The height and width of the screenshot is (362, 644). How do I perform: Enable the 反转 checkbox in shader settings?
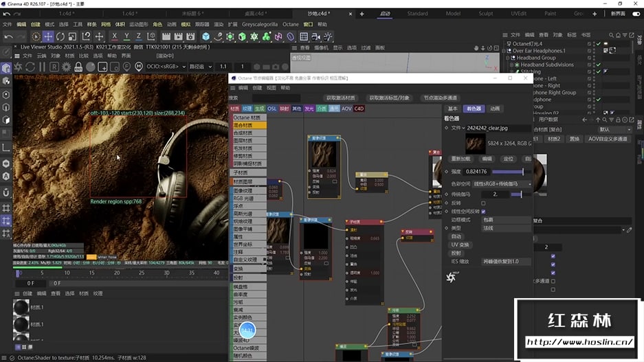pos(484,203)
